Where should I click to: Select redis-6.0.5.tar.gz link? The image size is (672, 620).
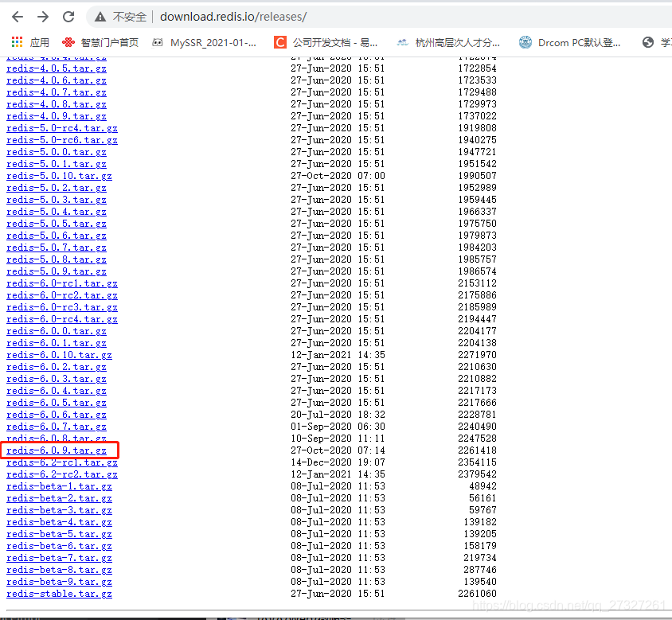click(57, 404)
